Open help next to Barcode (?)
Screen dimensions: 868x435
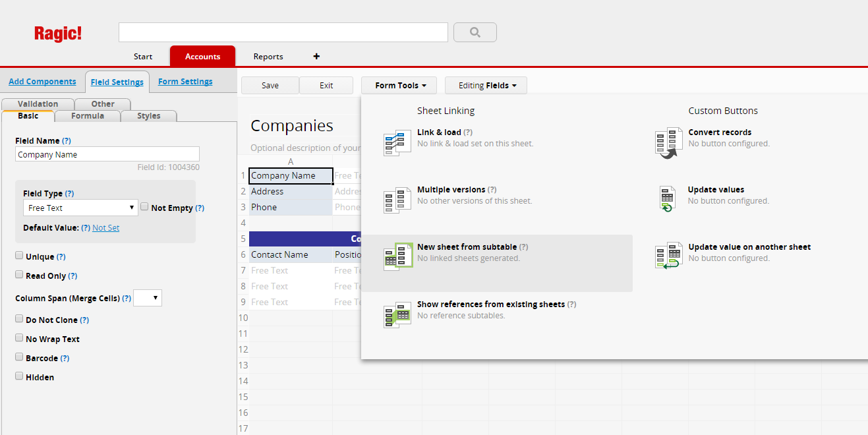tap(65, 359)
